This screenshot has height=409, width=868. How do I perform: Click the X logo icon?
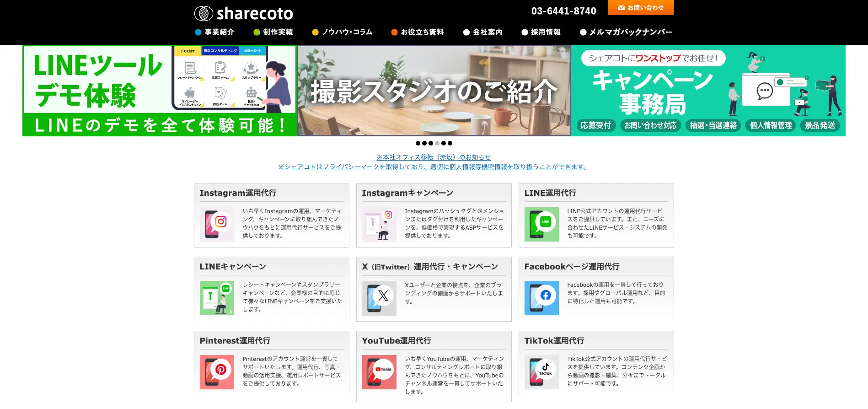click(x=379, y=298)
